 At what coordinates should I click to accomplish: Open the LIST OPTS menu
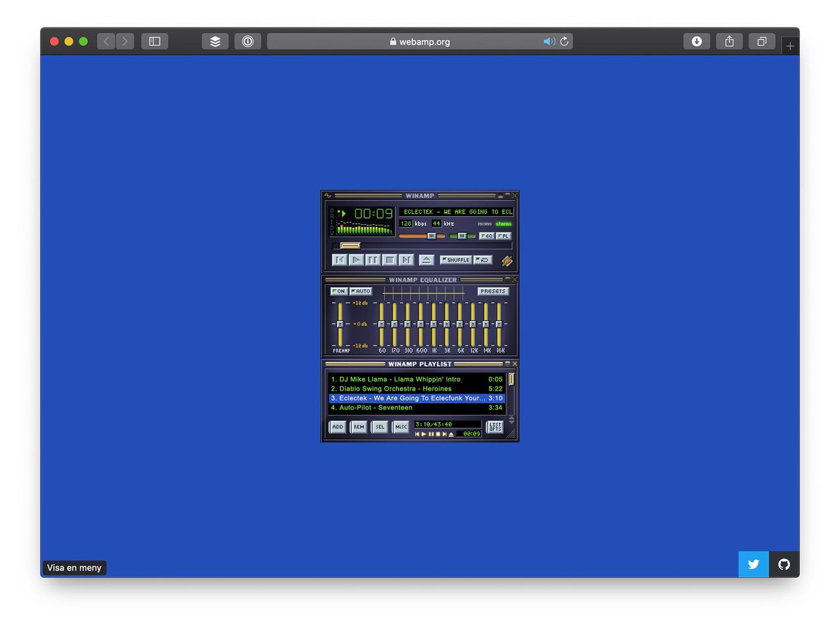(494, 427)
